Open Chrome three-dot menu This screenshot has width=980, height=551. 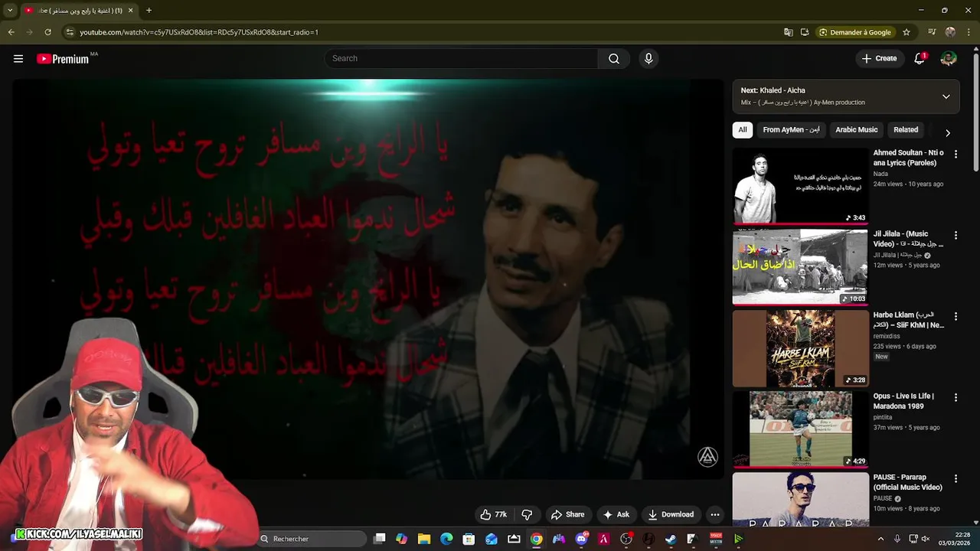(x=969, y=32)
